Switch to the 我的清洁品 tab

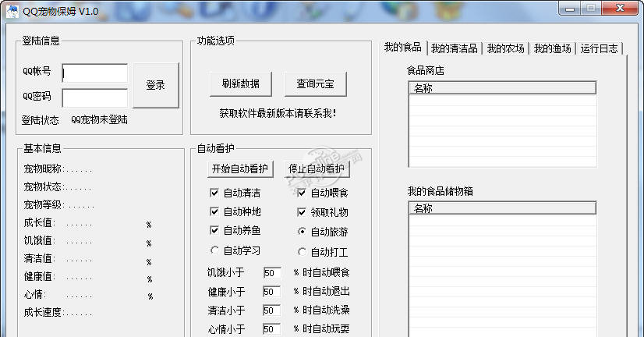pyautogui.click(x=455, y=48)
